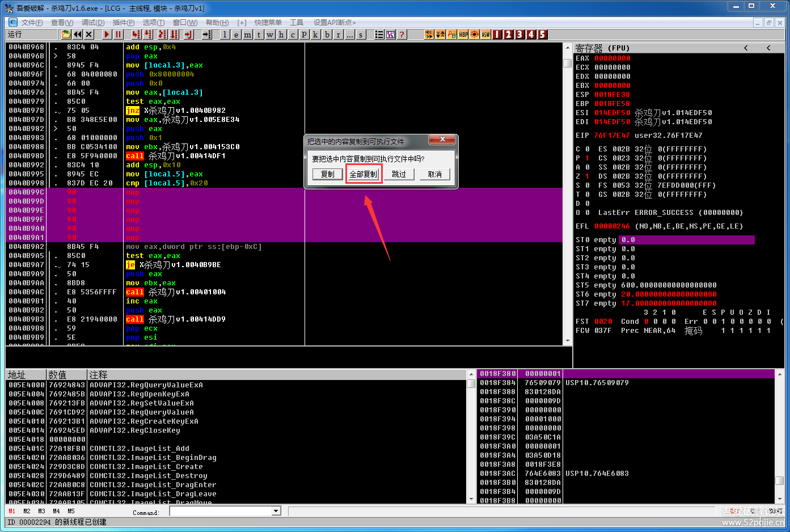Open the windows 'w' button
790x532 pixels.
click(x=271, y=35)
